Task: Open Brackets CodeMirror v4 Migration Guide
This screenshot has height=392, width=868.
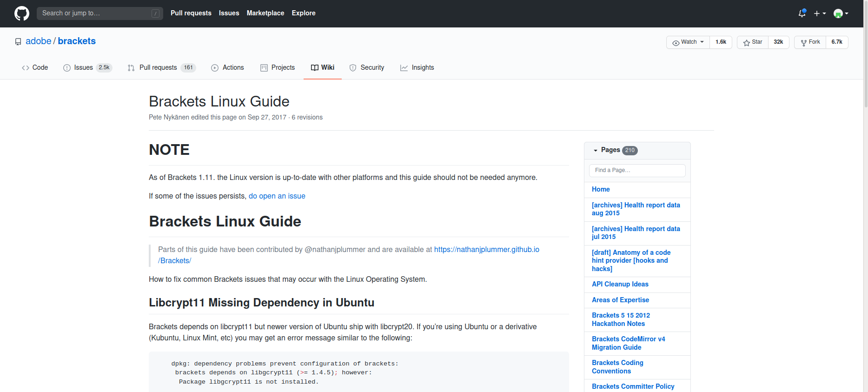Action: [x=629, y=343]
